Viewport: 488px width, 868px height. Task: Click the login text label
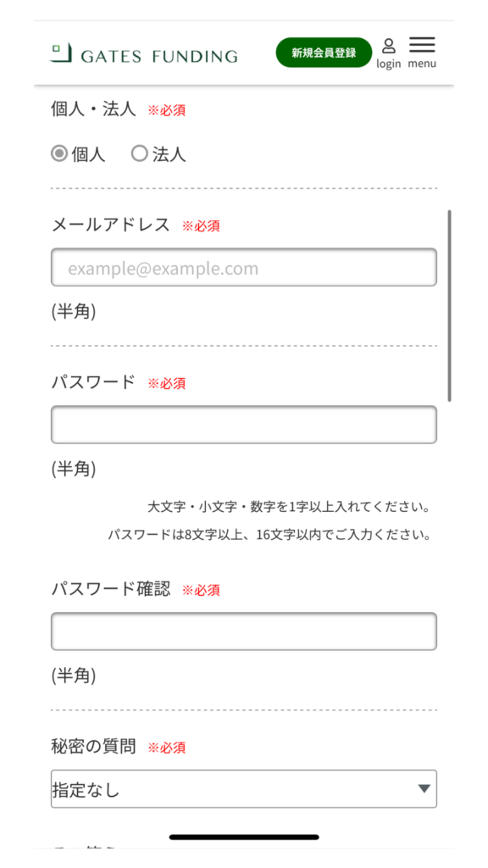pyautogui.click(x=388, y=64)
